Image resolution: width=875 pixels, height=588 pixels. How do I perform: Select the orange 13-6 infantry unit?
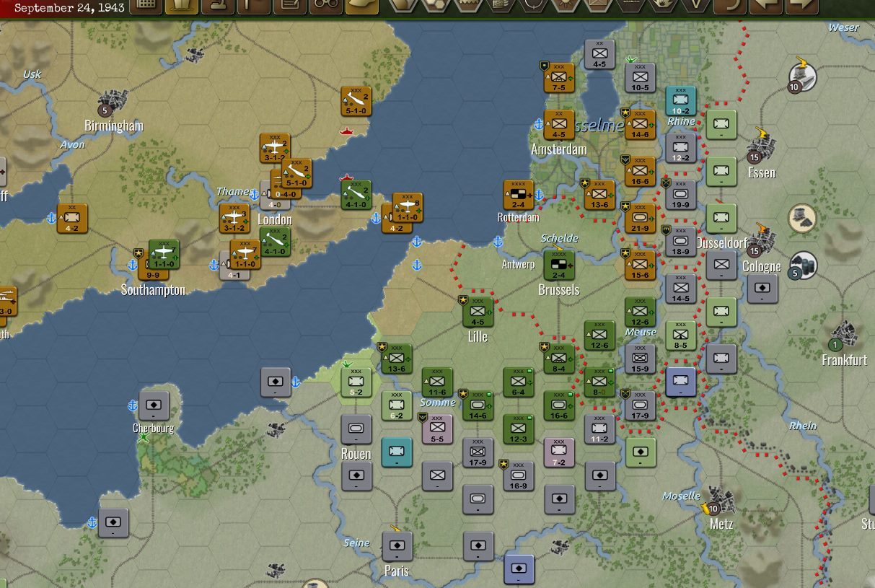[599, 195]
